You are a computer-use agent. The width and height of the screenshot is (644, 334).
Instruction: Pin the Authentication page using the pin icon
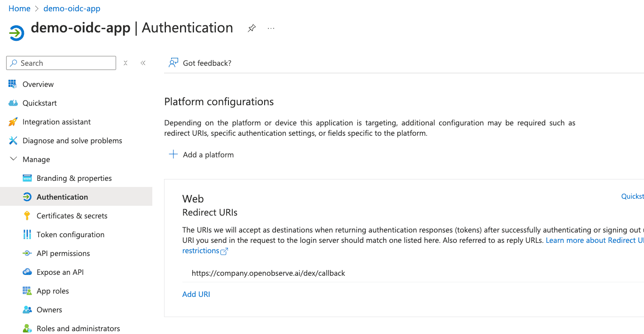(251, 28)
